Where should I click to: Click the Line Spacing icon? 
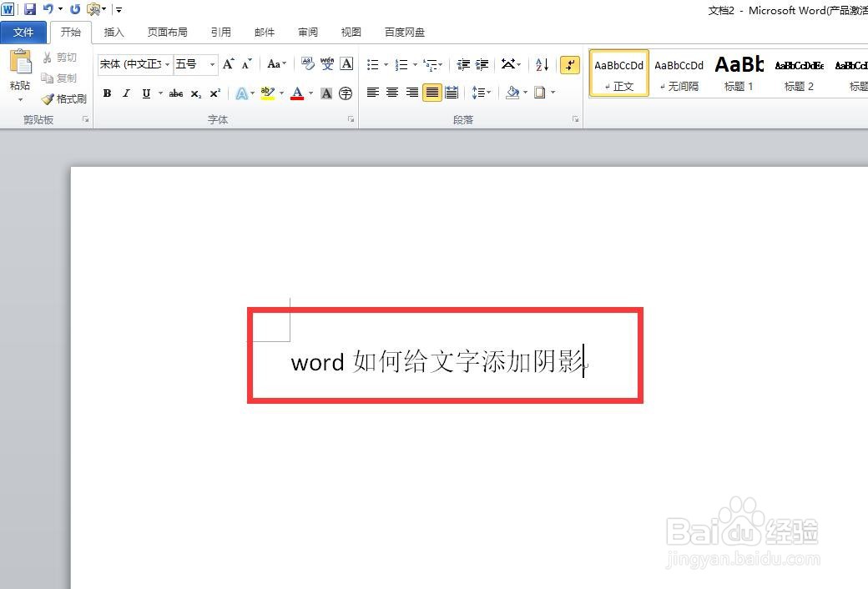click(477, 93)
